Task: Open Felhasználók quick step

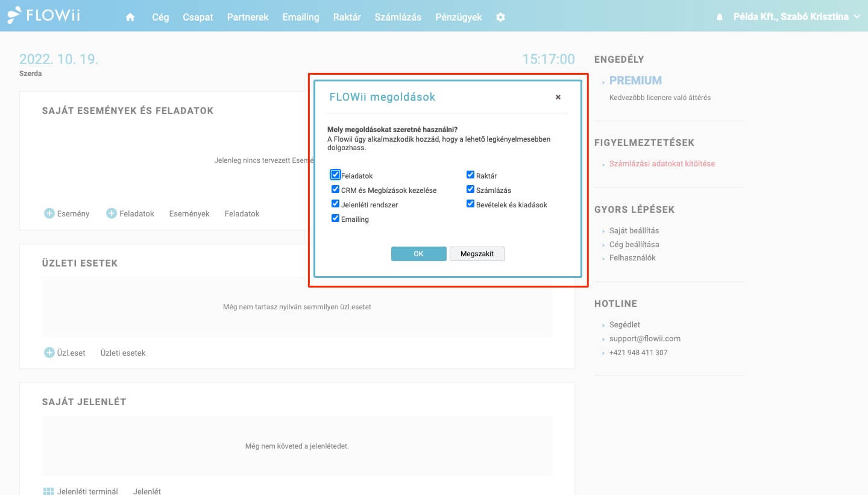Action: pos(632,257)
